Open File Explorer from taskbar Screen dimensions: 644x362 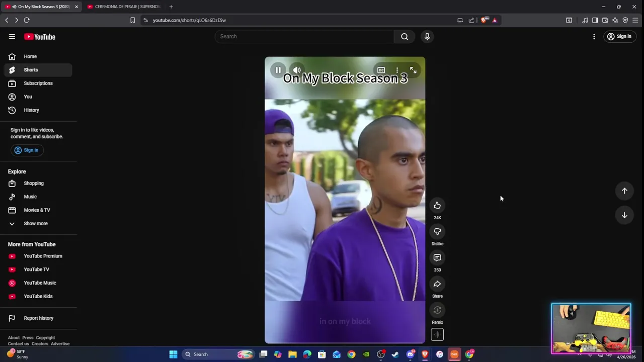(x=292, y=354)
